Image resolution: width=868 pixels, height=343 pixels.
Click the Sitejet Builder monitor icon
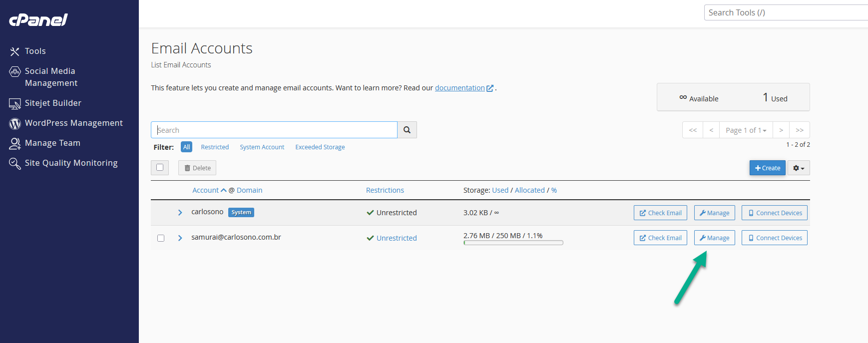tap(15, 103)
